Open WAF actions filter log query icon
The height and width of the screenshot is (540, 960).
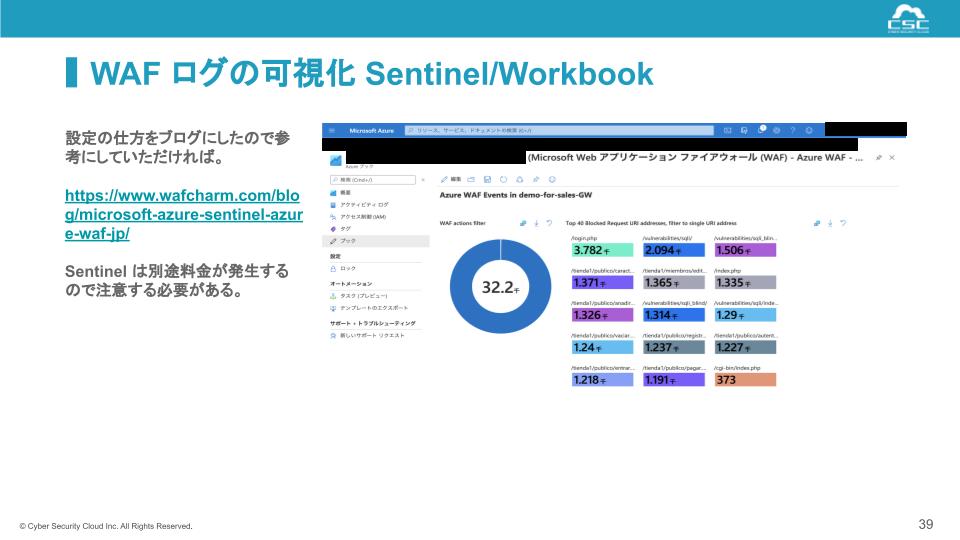(x=523, y=223)
